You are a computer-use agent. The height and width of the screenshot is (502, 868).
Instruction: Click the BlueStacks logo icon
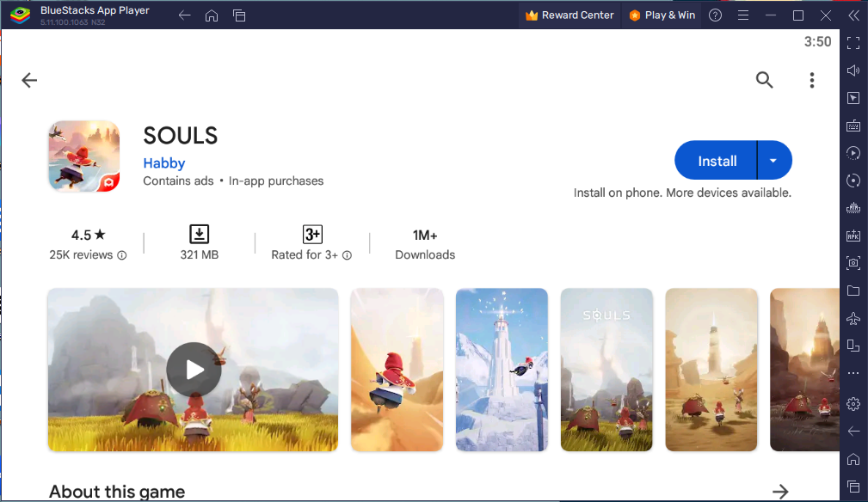click(21, 15)
